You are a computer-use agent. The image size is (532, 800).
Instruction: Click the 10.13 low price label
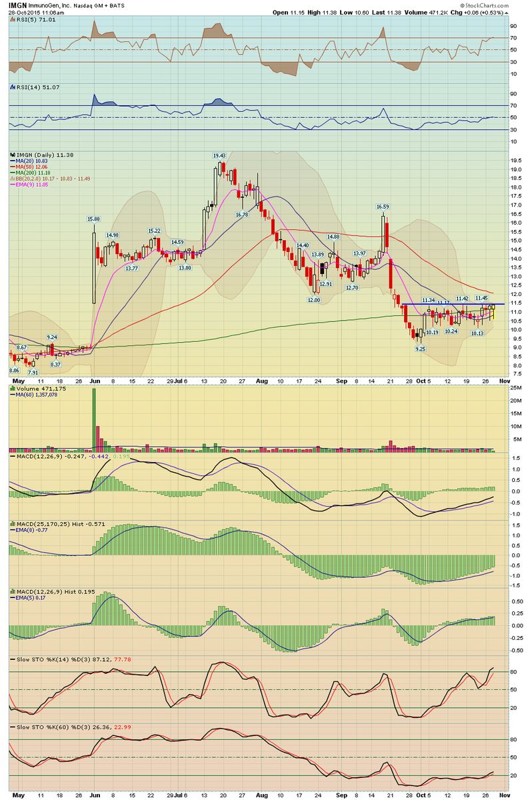click(477, 333)
